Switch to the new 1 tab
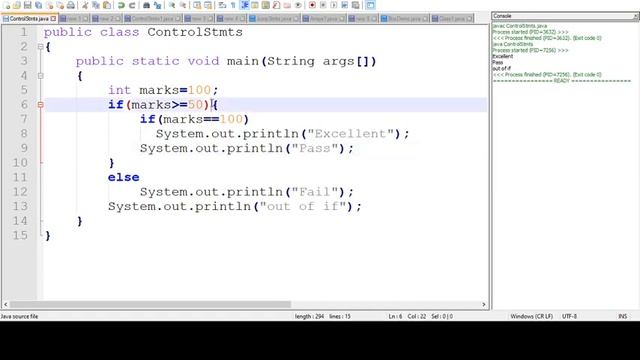 tap(75, 19)
